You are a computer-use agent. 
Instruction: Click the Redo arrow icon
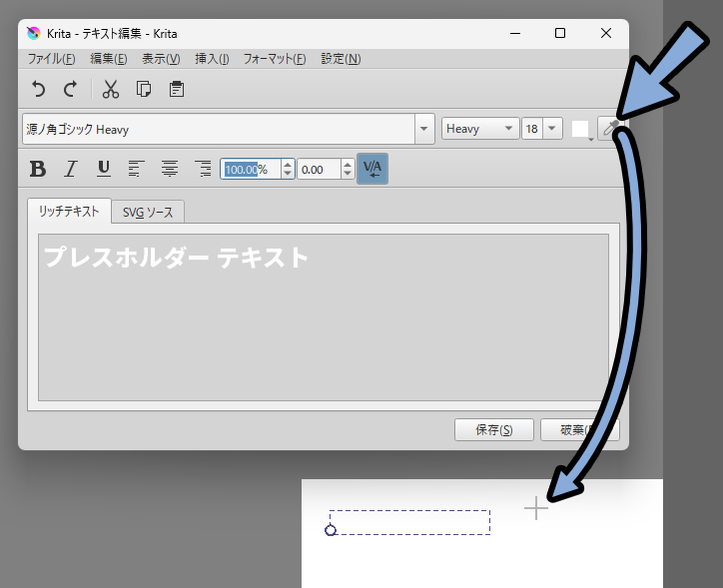tap(70, 90)
